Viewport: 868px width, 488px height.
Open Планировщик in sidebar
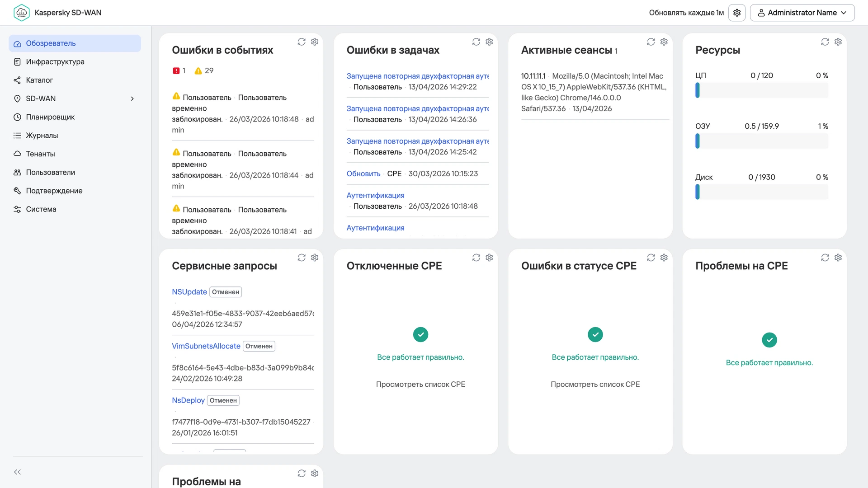pos(75,117)
